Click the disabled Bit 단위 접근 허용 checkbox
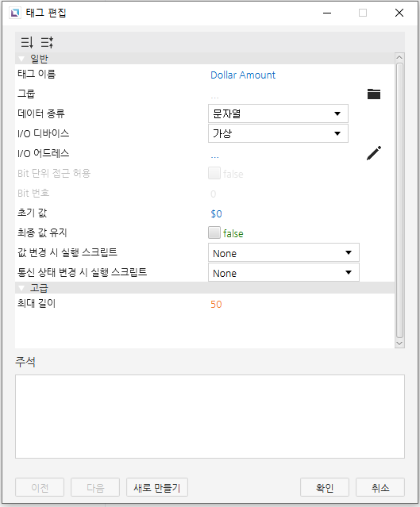 [214, 173]
